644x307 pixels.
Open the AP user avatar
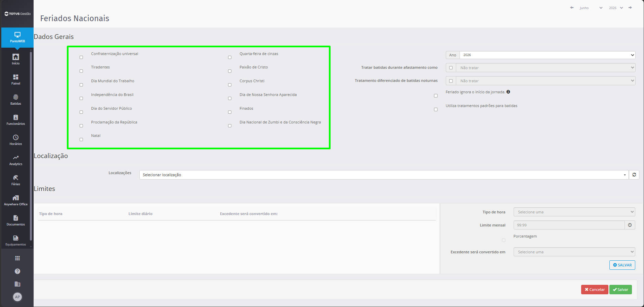pyautogui.click(x=17, y=297)
